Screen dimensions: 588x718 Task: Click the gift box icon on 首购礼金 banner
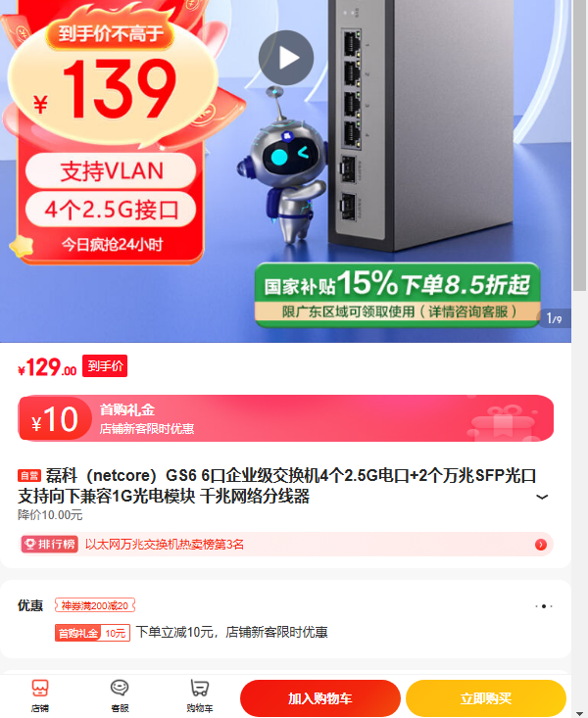(502, 421)
